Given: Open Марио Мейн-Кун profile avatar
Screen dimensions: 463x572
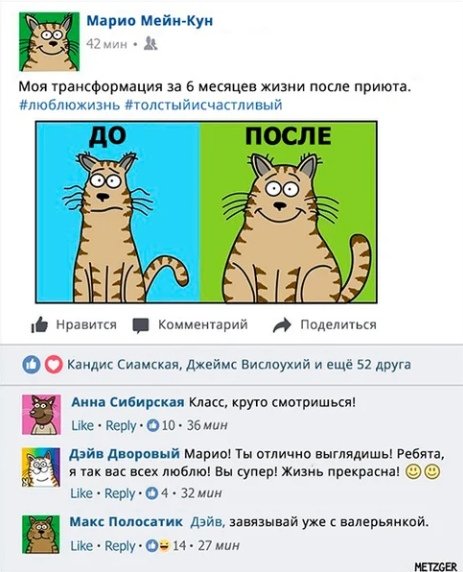Looking at the screenshot, I should (x=49, y=42).
